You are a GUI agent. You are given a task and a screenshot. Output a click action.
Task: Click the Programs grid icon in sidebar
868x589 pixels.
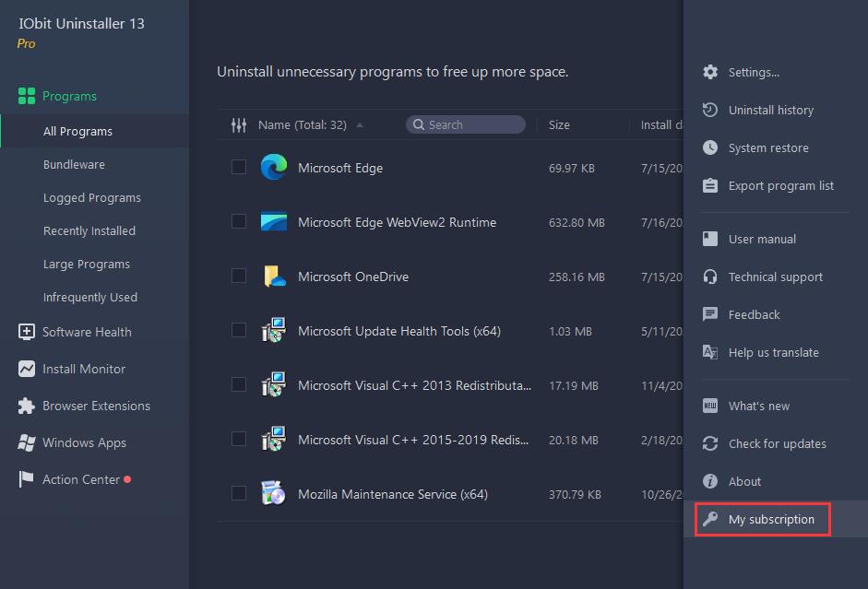click(27, 96)
